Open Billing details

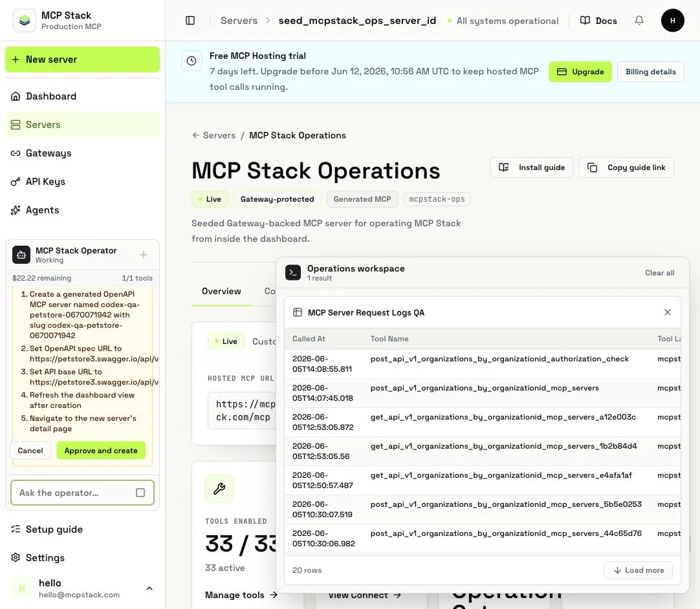pos(650,72)
